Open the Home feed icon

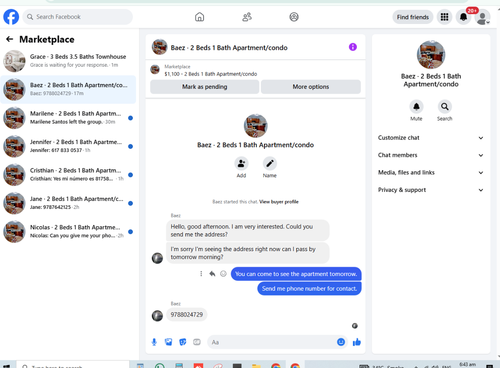199,17
